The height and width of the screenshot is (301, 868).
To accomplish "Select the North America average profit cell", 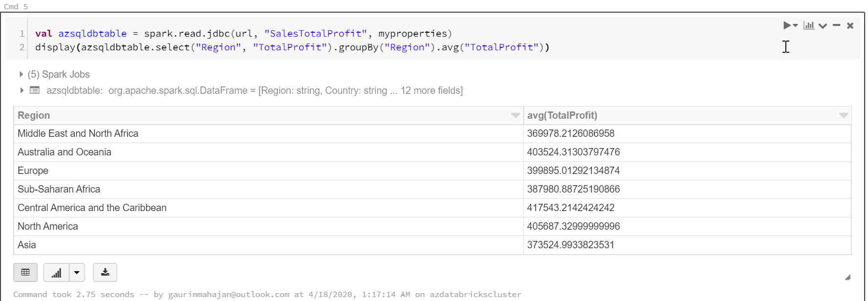I will (x=573, y=226).
